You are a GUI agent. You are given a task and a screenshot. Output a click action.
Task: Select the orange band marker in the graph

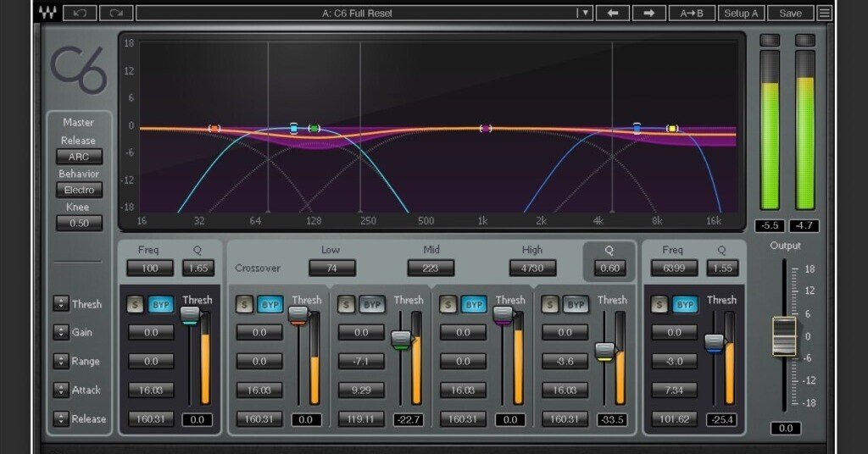(x=214, y=128)
